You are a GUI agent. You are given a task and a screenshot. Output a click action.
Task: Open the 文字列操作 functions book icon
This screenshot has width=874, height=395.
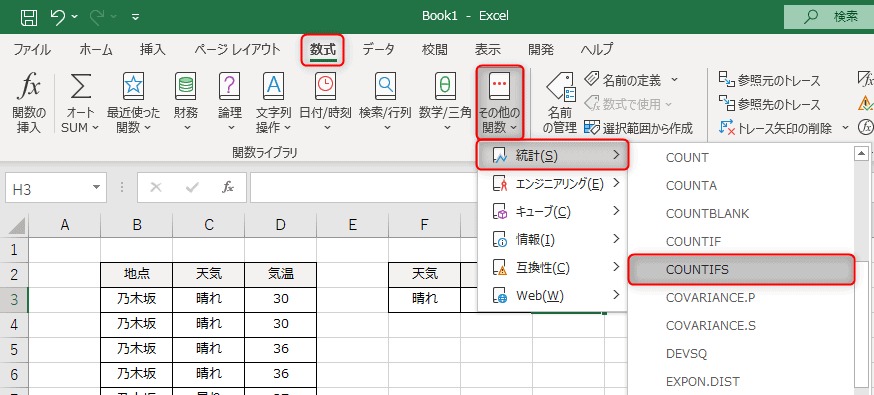(273, 86)
